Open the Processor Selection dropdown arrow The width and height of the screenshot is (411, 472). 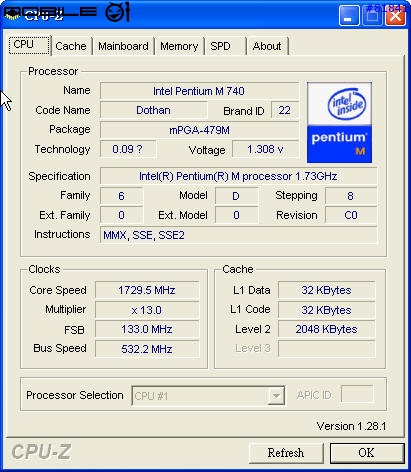click(276, 396)
